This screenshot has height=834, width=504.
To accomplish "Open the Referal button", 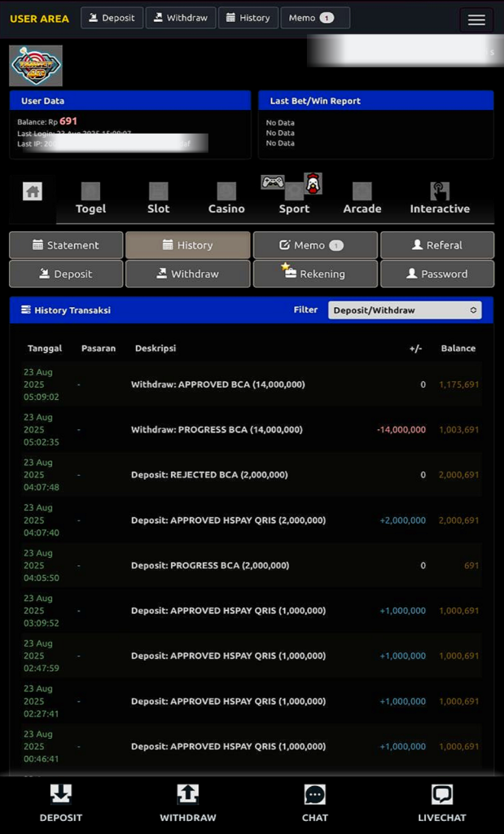I will (x=437, y=245).
